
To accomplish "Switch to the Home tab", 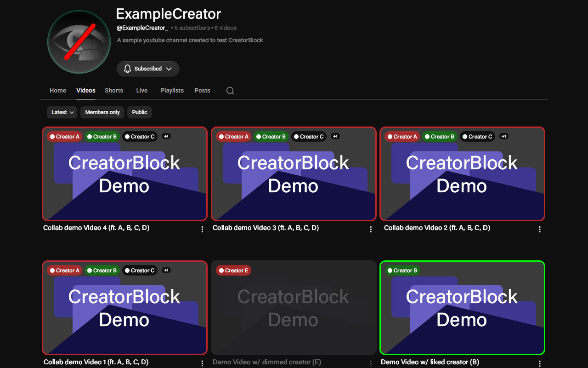I will pyautogui.click(x=58, y=91).
